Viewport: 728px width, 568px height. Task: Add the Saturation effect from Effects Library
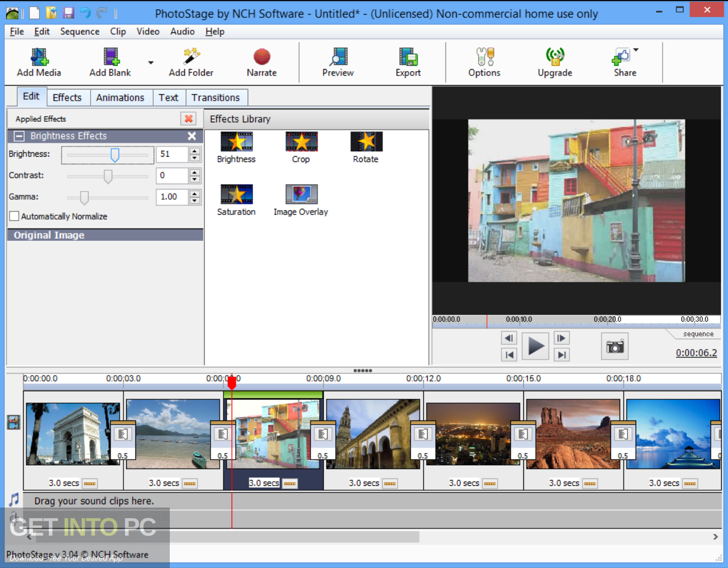pos(237,200)
